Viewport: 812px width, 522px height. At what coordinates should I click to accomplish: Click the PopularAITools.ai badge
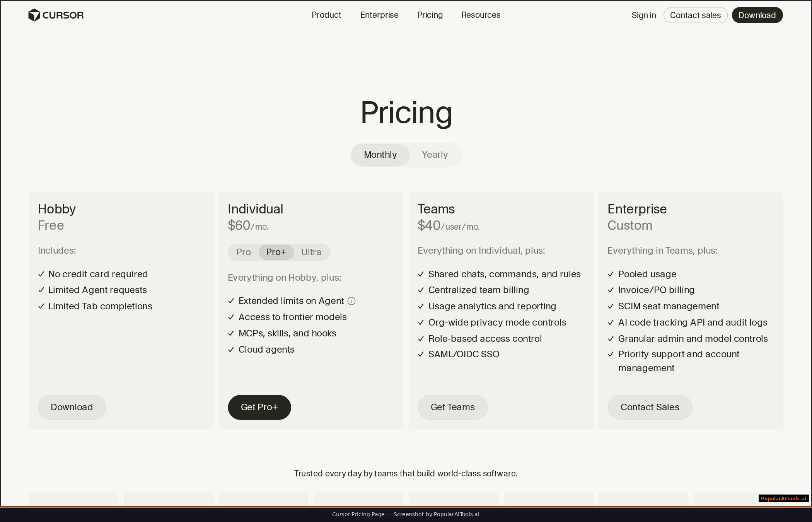tap(784, 499)
